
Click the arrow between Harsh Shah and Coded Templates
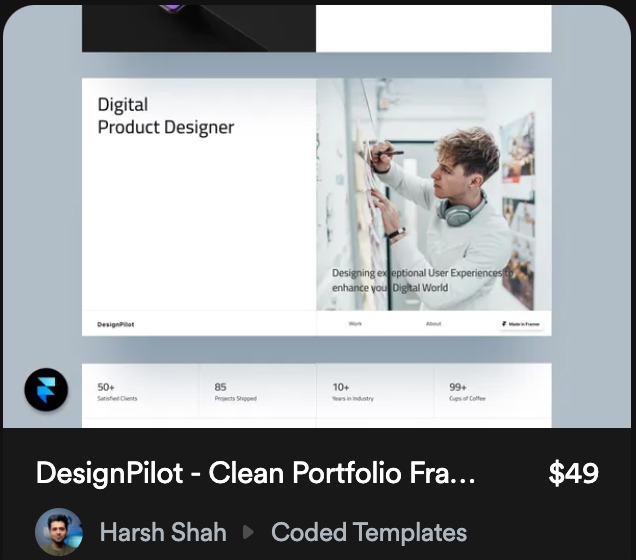coord(248,532)
